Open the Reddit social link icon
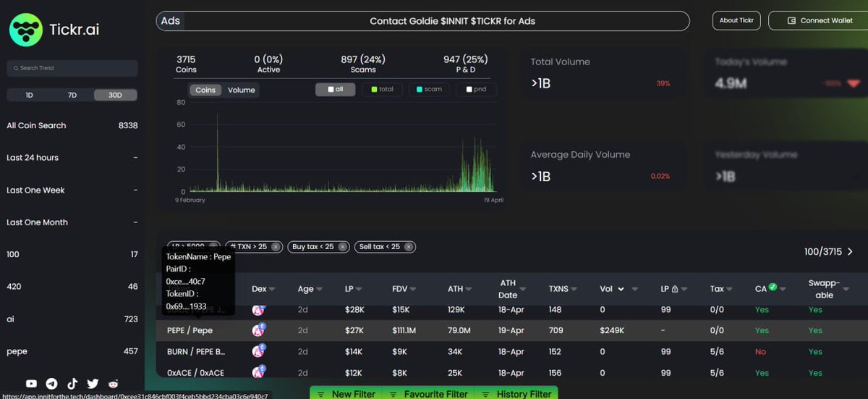868x399 pixels. click(114, 384)
